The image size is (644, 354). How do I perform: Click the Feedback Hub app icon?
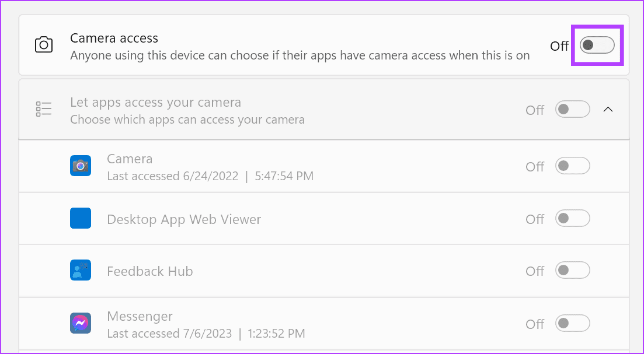point(80,271)
